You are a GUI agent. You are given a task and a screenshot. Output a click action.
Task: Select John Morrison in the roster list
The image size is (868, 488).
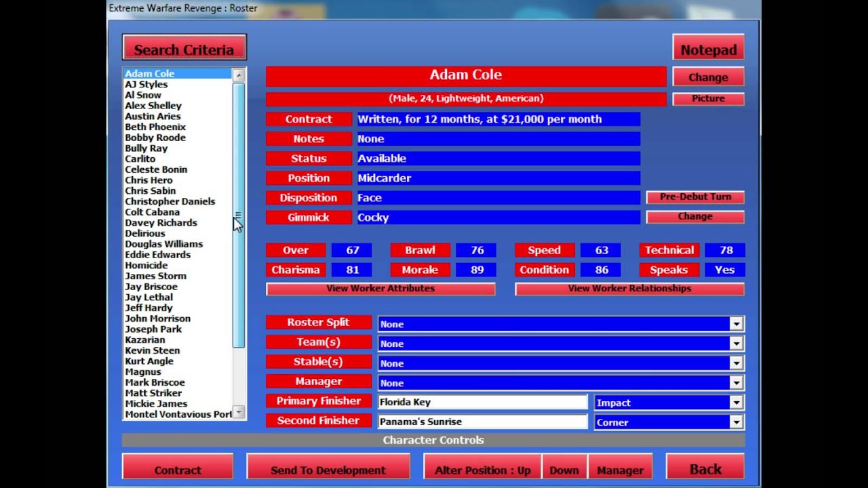[x=157, y=319]
